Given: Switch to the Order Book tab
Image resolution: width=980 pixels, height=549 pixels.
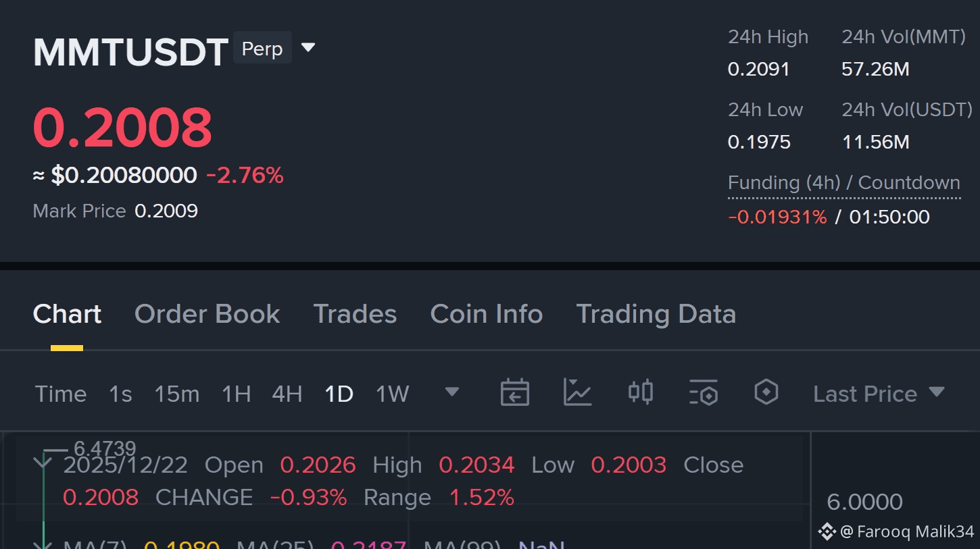Looking at the screenshot, I should pyautogui.click(x=207, y=314).
